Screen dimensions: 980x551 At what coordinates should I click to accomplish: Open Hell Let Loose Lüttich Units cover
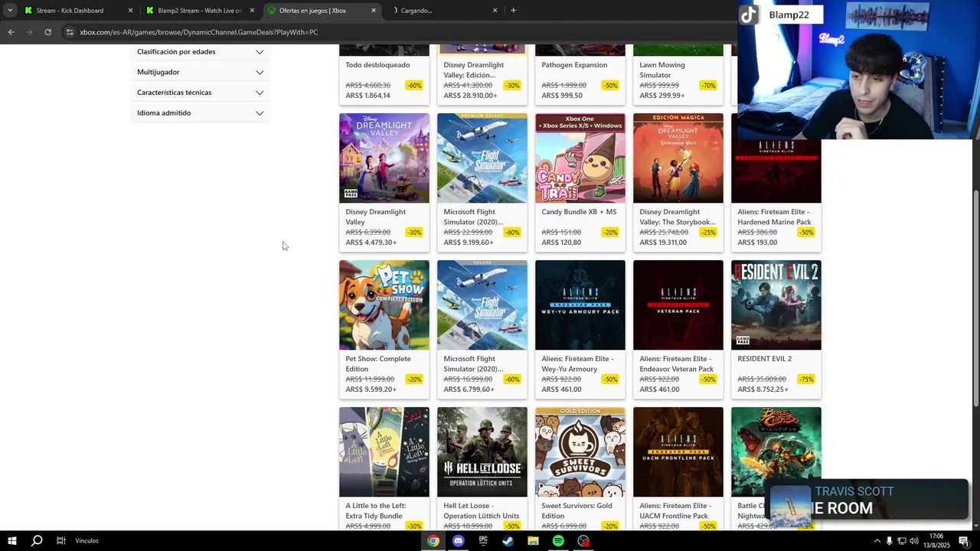click(482, 452)
